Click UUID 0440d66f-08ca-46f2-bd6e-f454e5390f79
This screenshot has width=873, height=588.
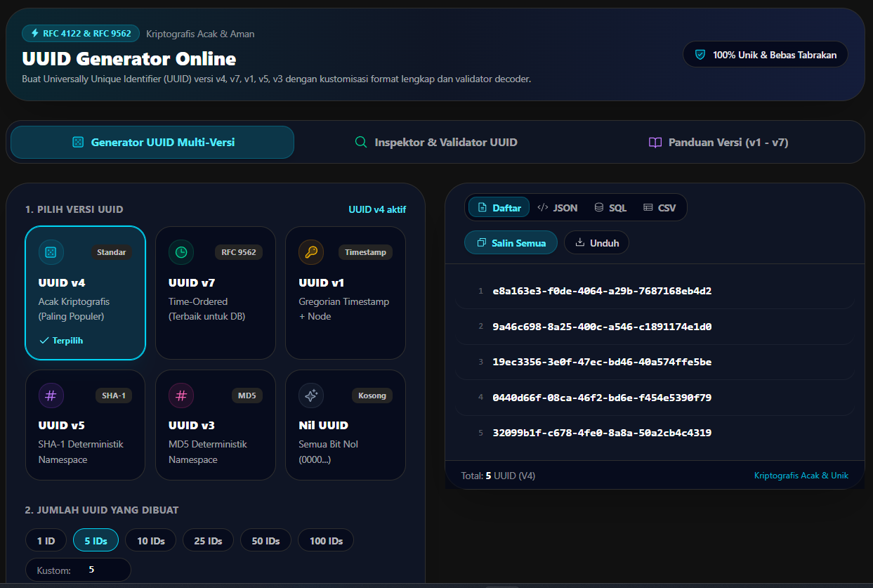tap(602, 398)
